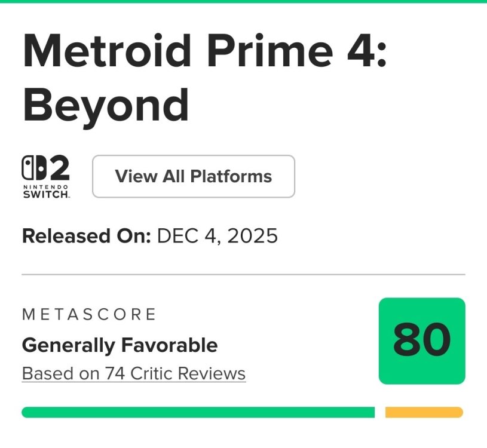Click the "Released On:" label
Screen dimensions: 487x448
click(x=87, y=236)
